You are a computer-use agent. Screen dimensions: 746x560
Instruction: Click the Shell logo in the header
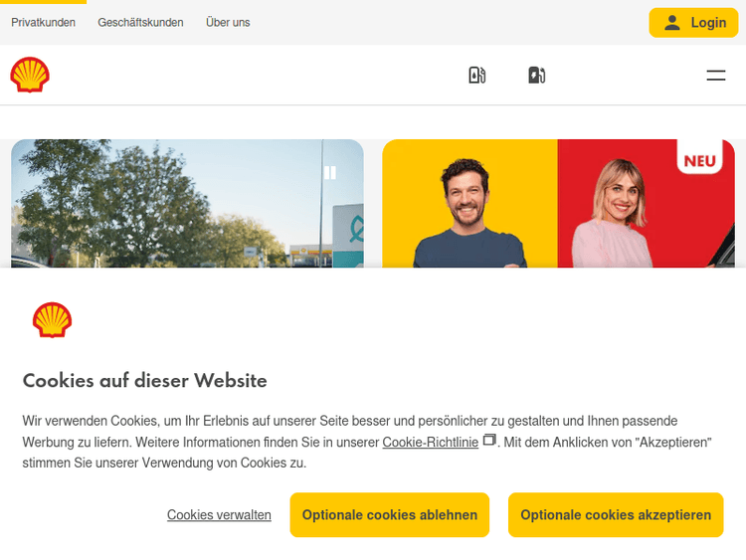click(x=30, y=75)
